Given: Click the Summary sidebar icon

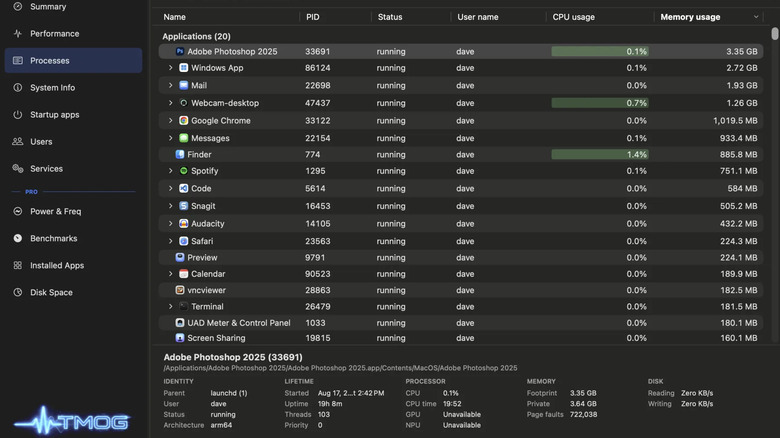Looking at the screenshot, I should point(18,6).
